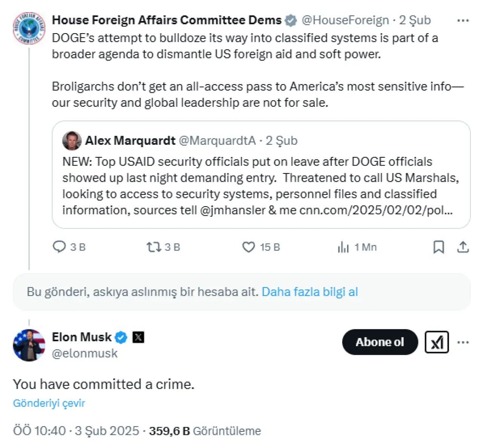The image size is (483, 448).
Task: Open more options menu on Elon Musk's post
Action: tap(463, 342)
